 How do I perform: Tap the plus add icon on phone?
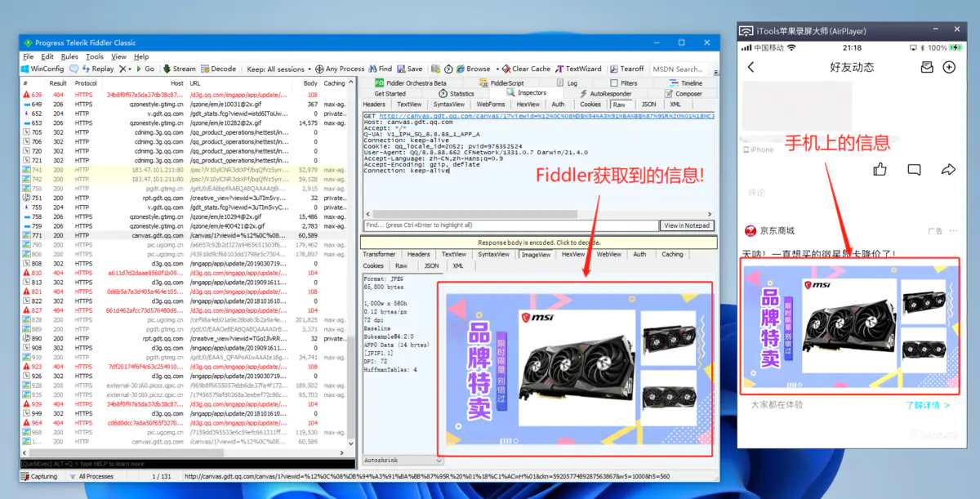coord(949,67)
